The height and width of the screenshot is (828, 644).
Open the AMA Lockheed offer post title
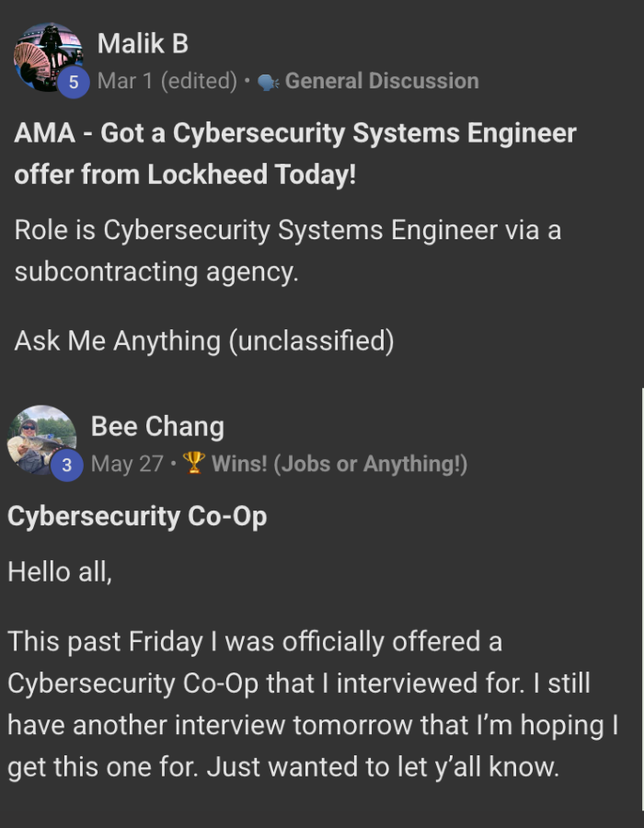[294, 154]
